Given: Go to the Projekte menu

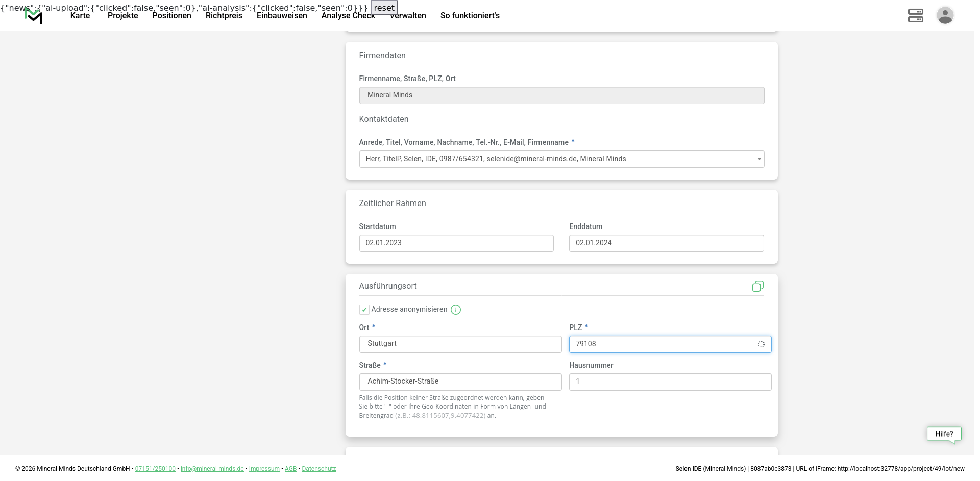Looking at the screenshot, I should coord(122,16).
